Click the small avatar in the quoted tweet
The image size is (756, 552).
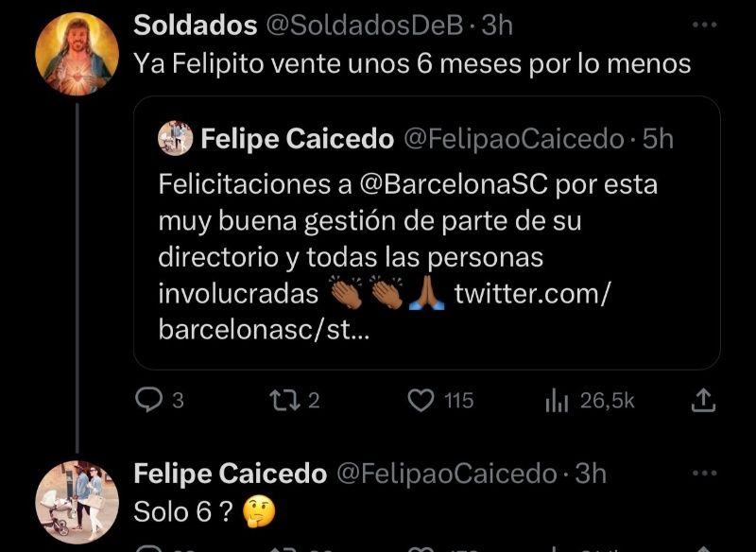[175, 139]
